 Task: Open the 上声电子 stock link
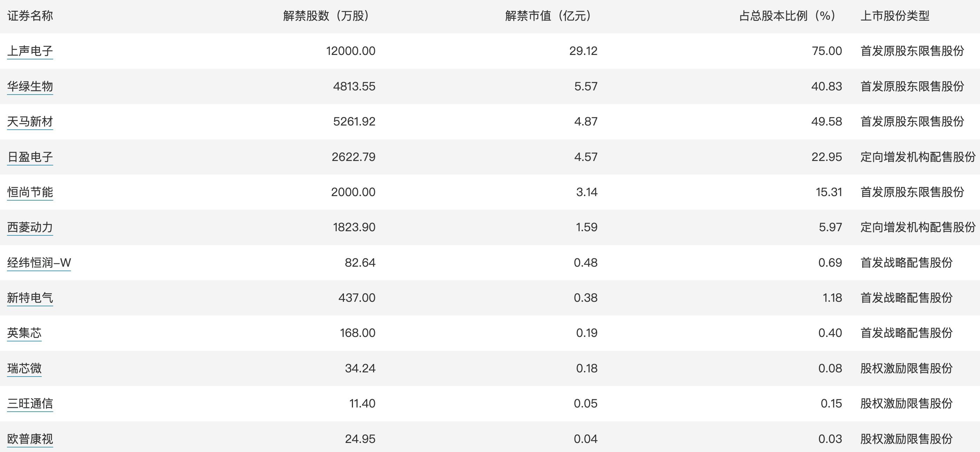[x=30, y=51]
